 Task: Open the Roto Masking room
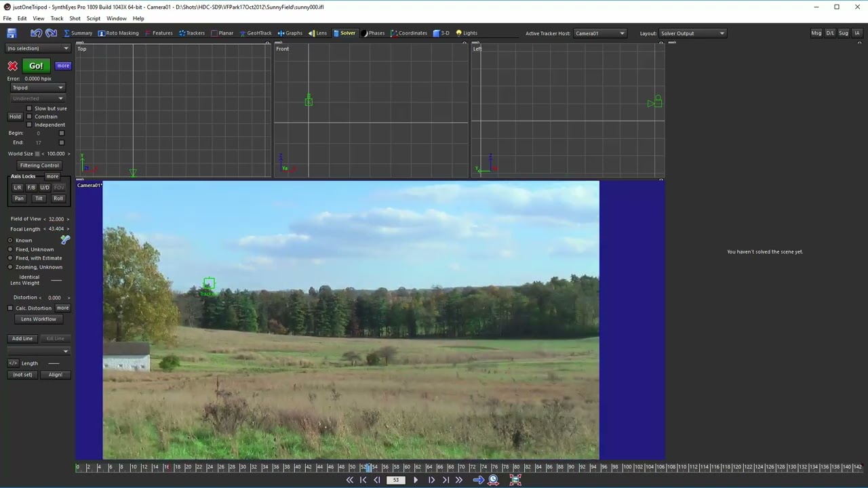[x=118, y=33]
